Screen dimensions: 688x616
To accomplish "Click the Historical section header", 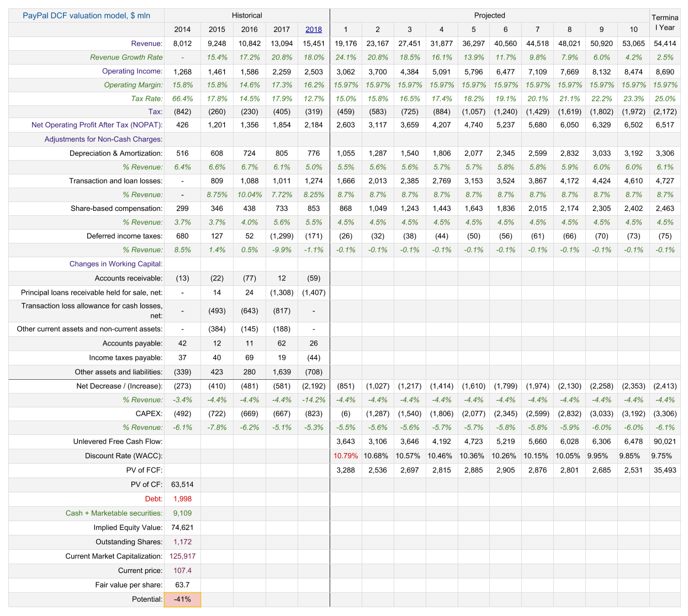I will tap(247, 15).
